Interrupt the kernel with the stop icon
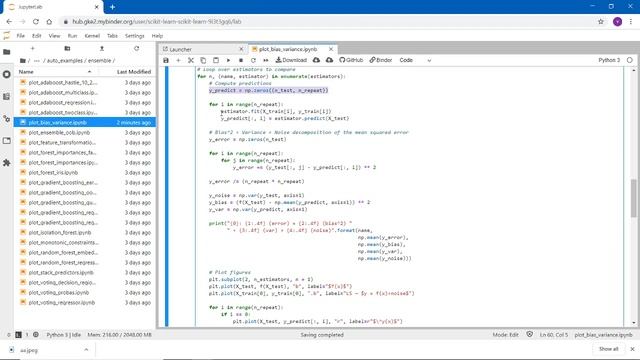The height and width of the screenshot is (360, 640). pyautogui.click(x=241, y=60)
